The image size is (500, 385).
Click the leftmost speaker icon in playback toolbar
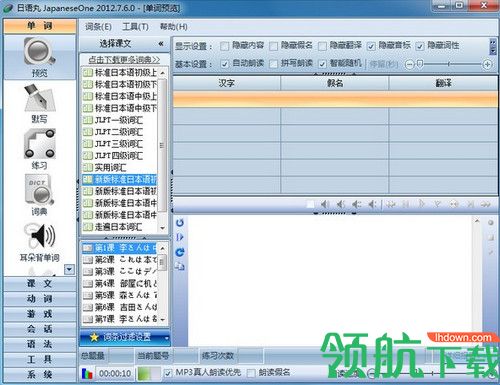tap(325, 204)
